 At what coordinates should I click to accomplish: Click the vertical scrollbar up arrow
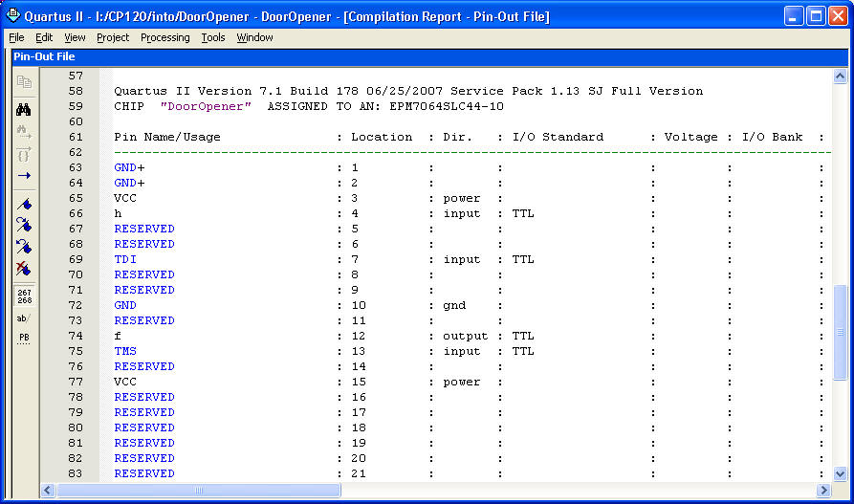[x=840, y=77]
